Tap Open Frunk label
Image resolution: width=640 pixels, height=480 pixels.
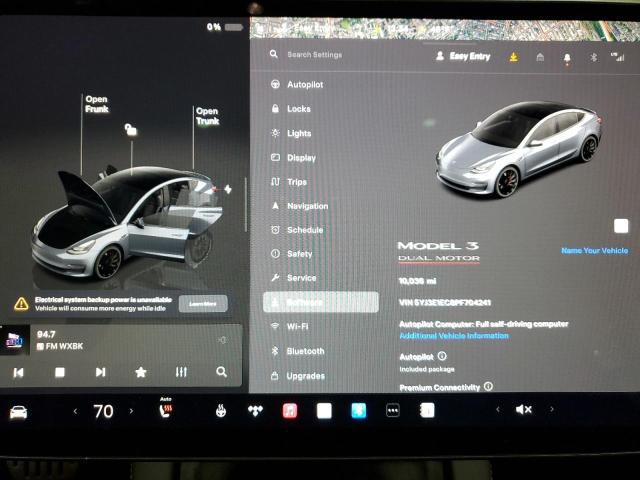click(97, 104)
